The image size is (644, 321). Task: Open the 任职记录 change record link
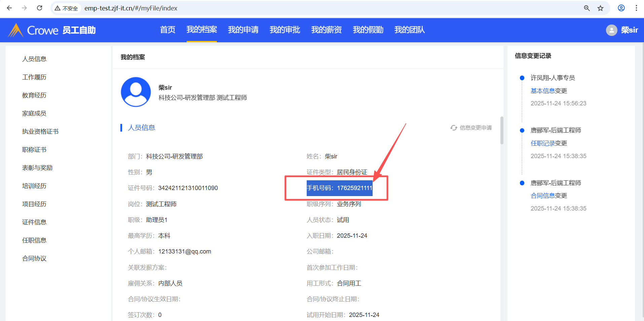tap(542, 143)
